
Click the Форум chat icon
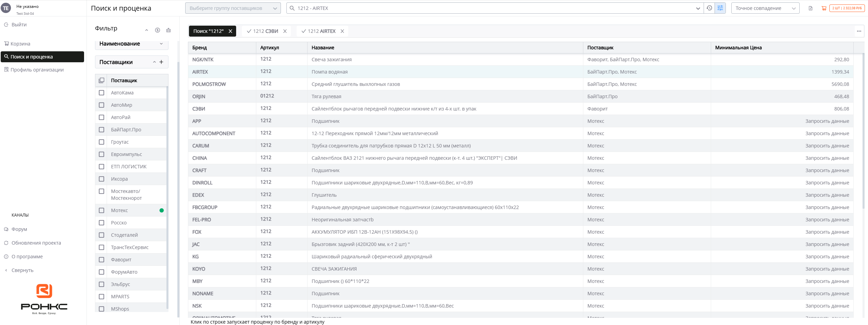6,229
